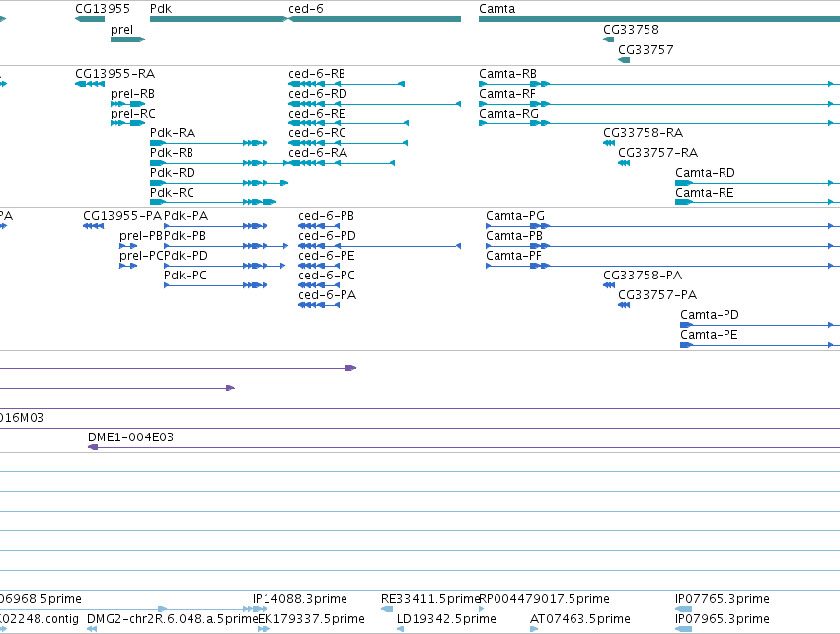Click the Camta-PD protein label
The image size is (840, 634).
tap(710, 315)
